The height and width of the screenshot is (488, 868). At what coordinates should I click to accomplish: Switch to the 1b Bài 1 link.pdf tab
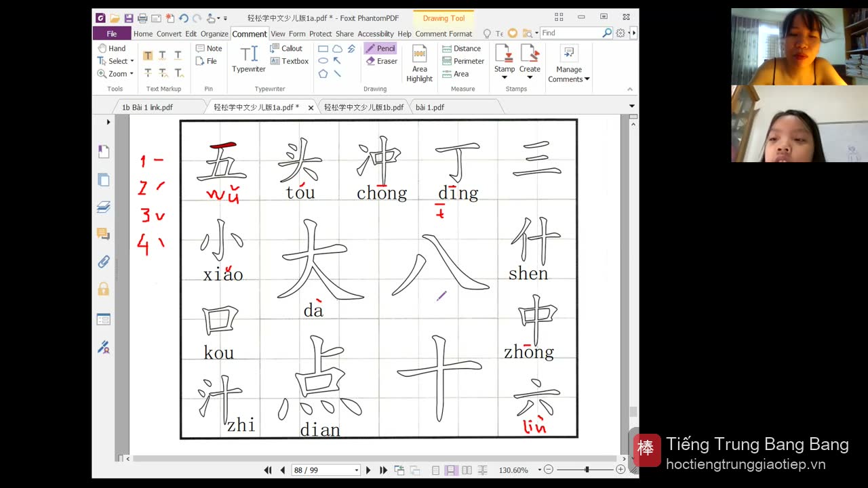pyautogui.click(x=148, y=107)
